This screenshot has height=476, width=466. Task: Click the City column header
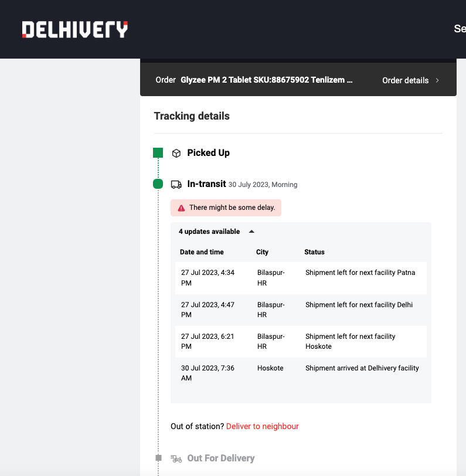coord(262,252)
